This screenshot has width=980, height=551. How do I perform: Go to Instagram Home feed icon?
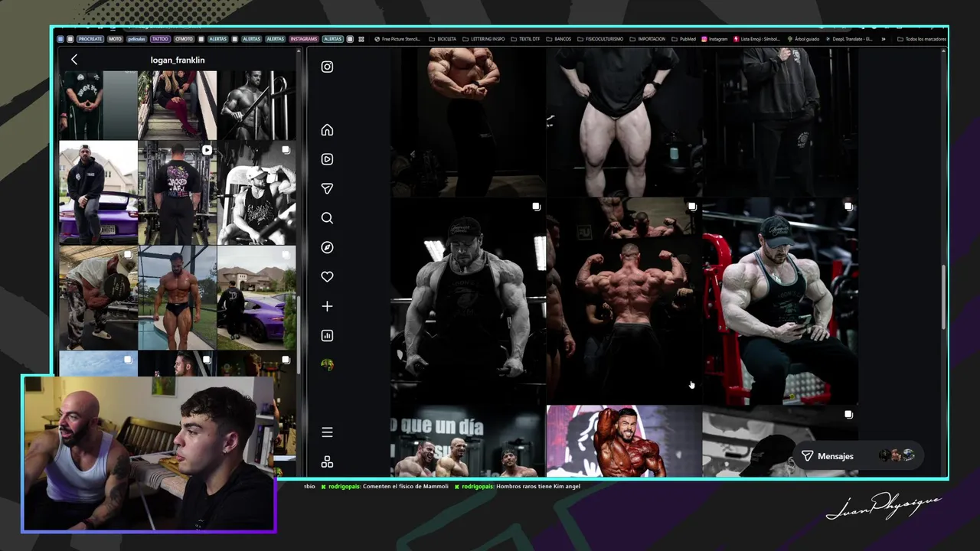click(x=327, y=130)
